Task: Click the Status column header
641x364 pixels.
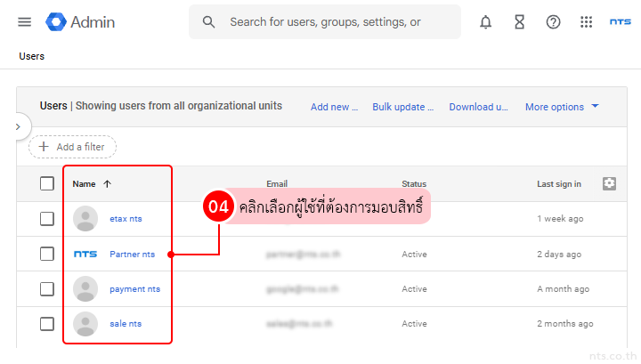Action: 414,184
